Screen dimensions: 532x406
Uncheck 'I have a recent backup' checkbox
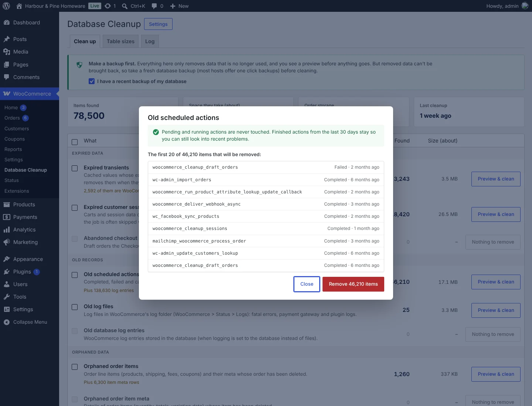tap(92, 81)
